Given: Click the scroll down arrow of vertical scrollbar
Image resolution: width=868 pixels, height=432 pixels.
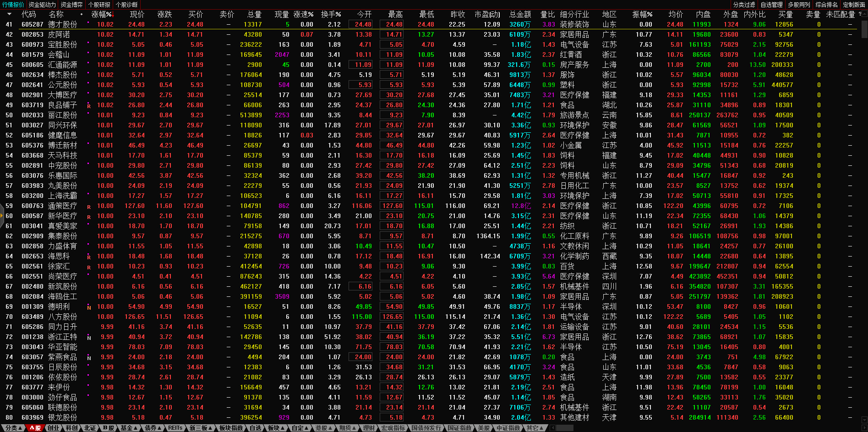Looking at the screenshot, I should click(864, 419).
